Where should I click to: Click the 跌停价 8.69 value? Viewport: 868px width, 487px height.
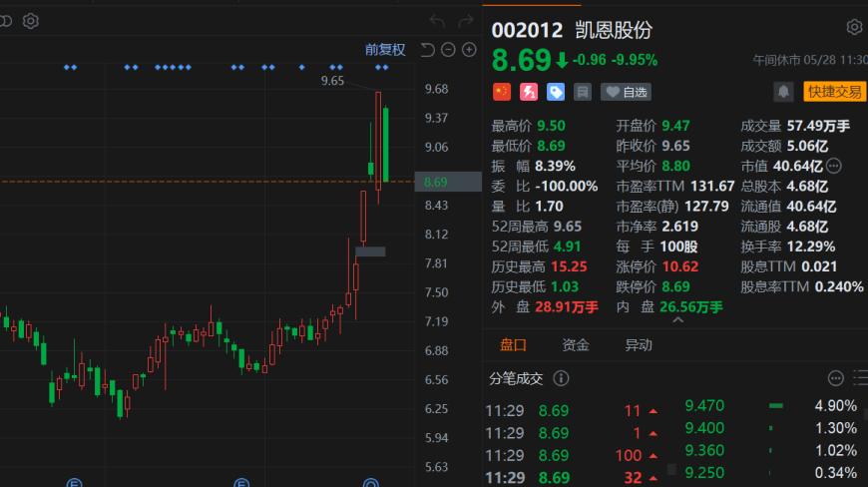675,286
